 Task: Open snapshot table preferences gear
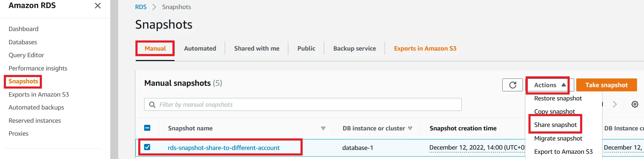[x=635, y=104]
